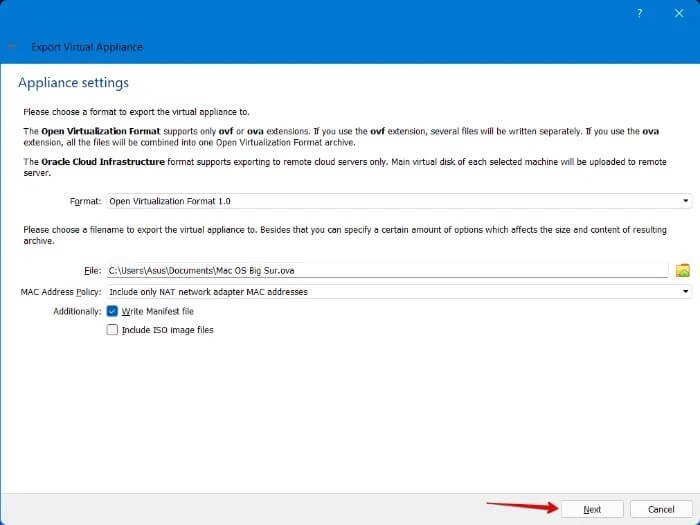Screen dimensions: 700x525
Task: Click the Include ISO image files label text
Action: 167,329
